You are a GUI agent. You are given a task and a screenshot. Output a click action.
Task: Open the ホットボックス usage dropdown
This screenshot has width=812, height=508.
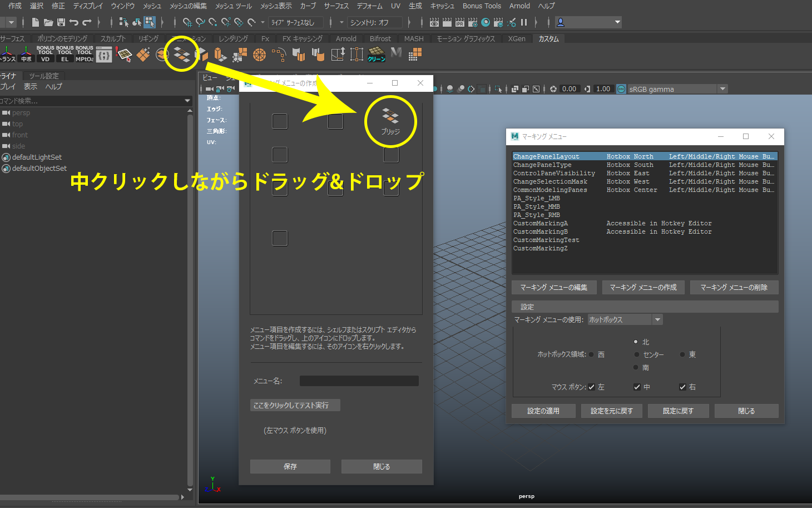click(625, 319)
